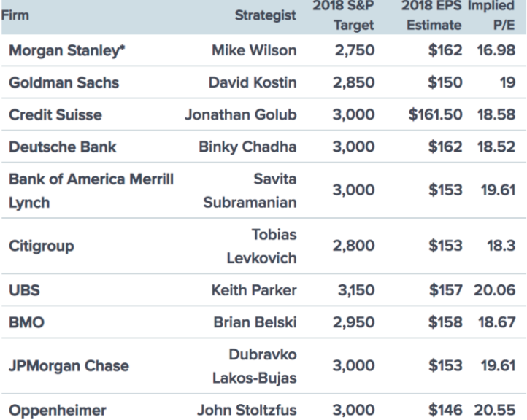
Task: Click the Deutsche Bank row label
Action: point(62,147)
